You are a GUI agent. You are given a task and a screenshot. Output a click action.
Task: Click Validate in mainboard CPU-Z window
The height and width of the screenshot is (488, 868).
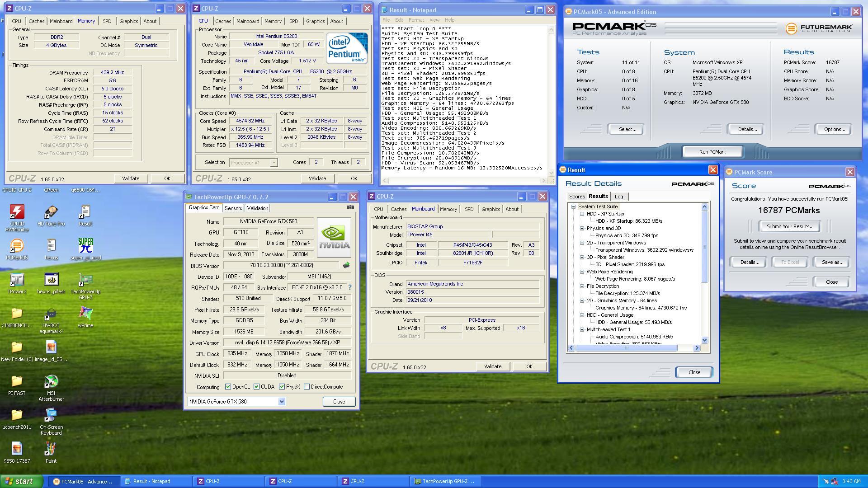tap(492, 366)
